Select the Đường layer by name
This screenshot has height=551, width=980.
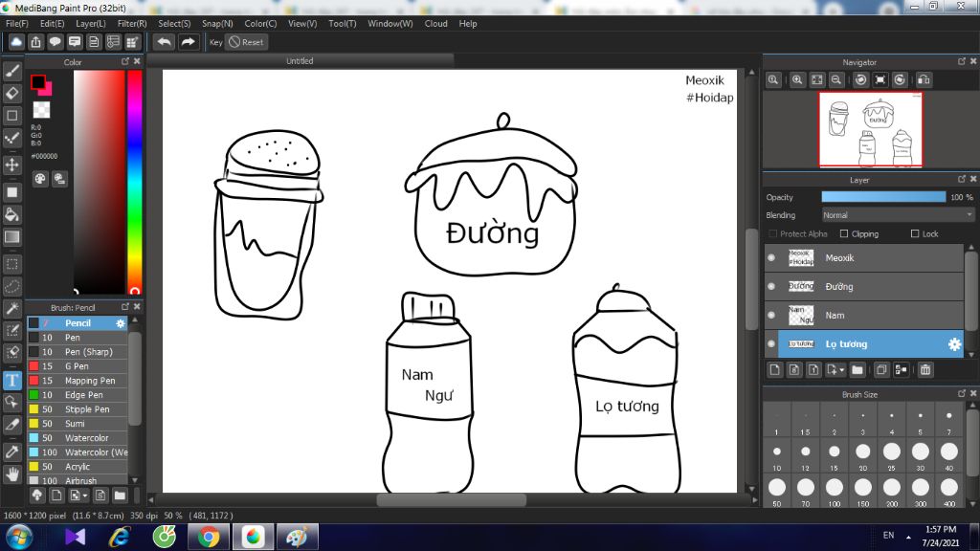pos(838,287)
